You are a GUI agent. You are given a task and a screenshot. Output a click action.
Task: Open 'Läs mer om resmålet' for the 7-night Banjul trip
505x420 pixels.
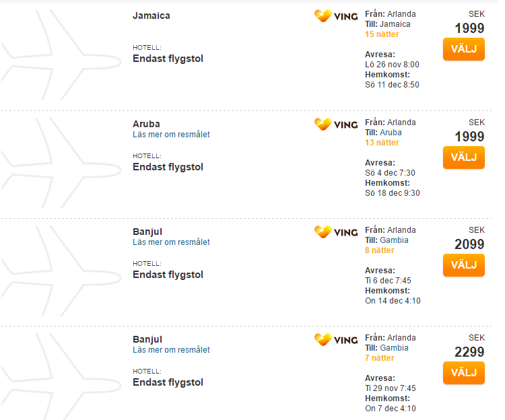171,350
